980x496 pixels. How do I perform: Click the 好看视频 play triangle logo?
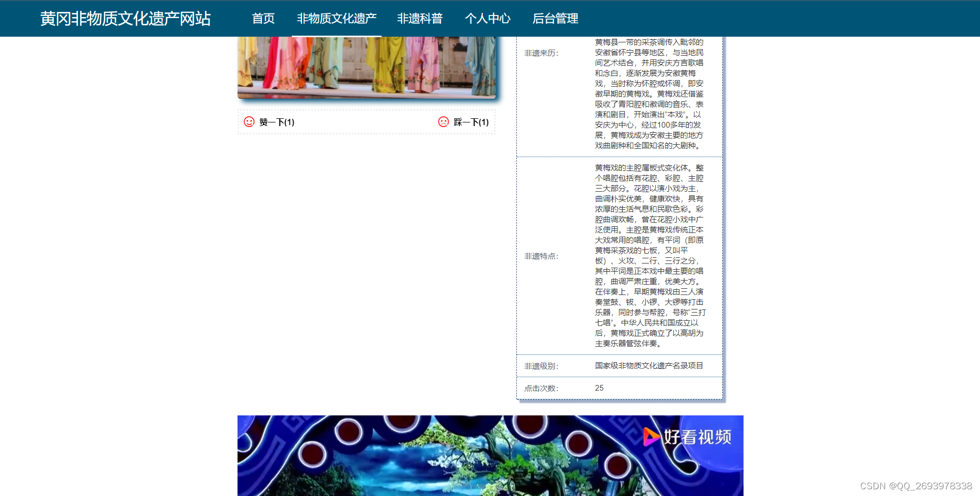(x=651, y=437)
